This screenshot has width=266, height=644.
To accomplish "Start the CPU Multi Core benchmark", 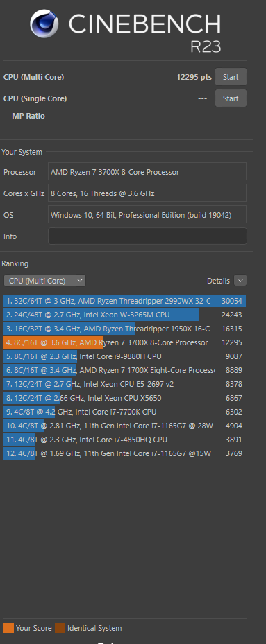I will [231, 77].
